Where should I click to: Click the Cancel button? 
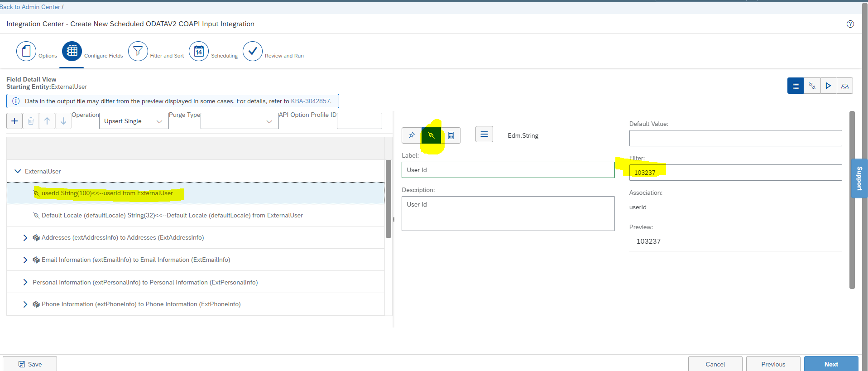tap(715, 364)
